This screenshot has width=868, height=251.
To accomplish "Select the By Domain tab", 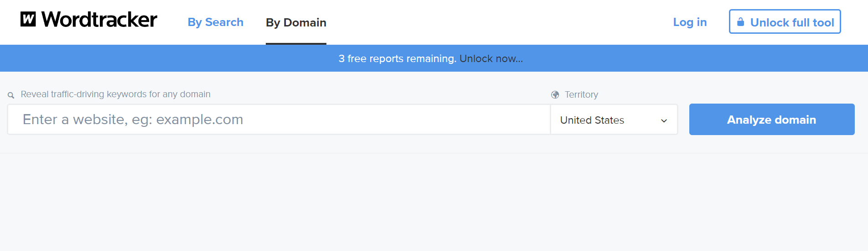I will [296, 23].
